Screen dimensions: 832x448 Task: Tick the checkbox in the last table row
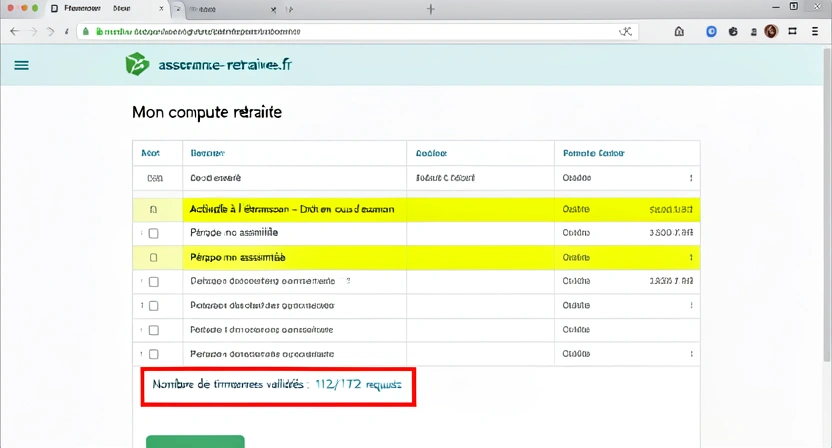(x=153, y=354)
